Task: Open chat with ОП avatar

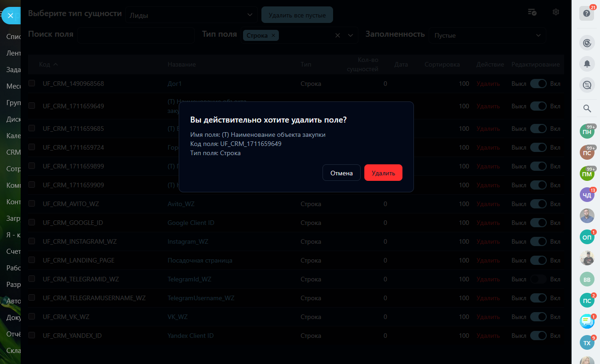Action: (587, 237)
